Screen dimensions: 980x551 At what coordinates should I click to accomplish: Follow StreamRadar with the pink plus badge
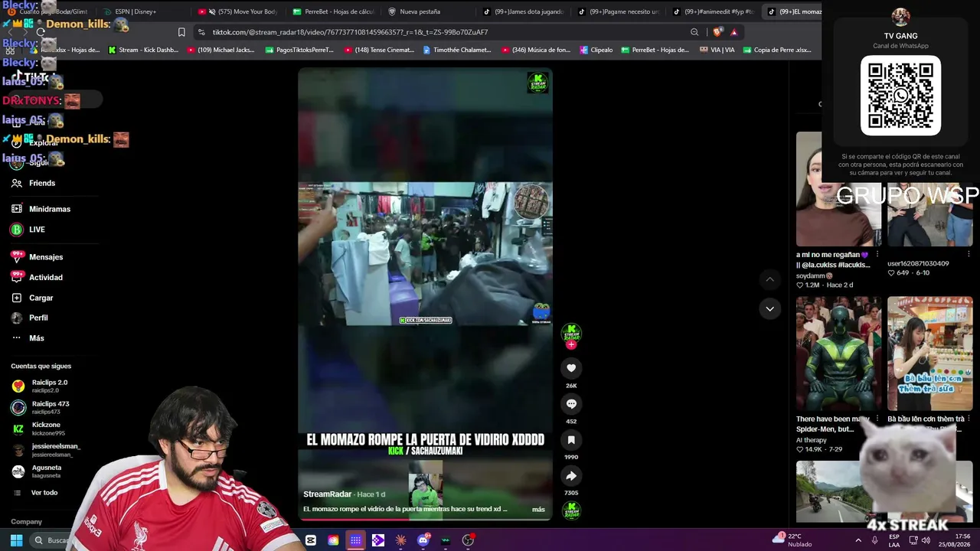(571, 345)
